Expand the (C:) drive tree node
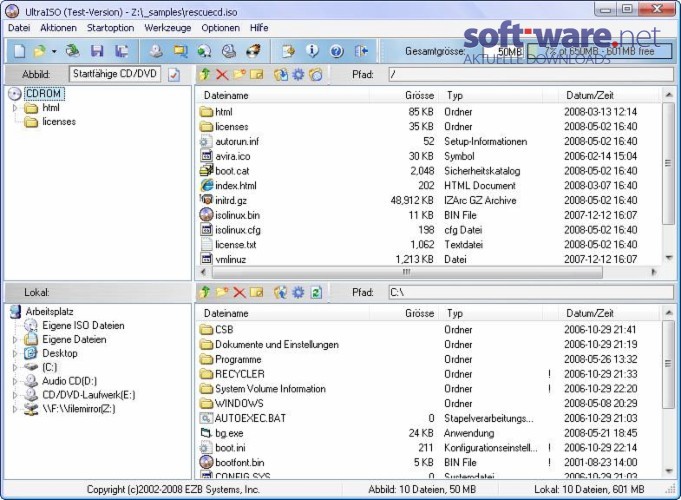 pos(15,367)
